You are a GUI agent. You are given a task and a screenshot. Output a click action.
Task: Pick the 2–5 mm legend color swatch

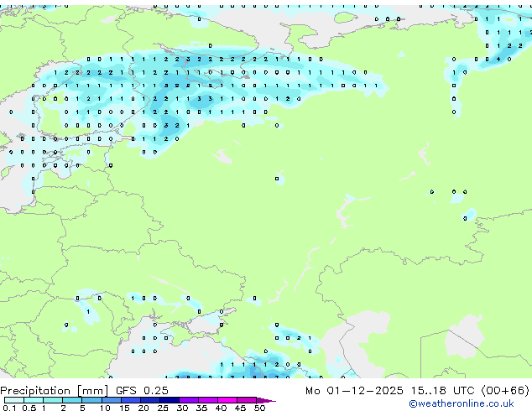72,400
